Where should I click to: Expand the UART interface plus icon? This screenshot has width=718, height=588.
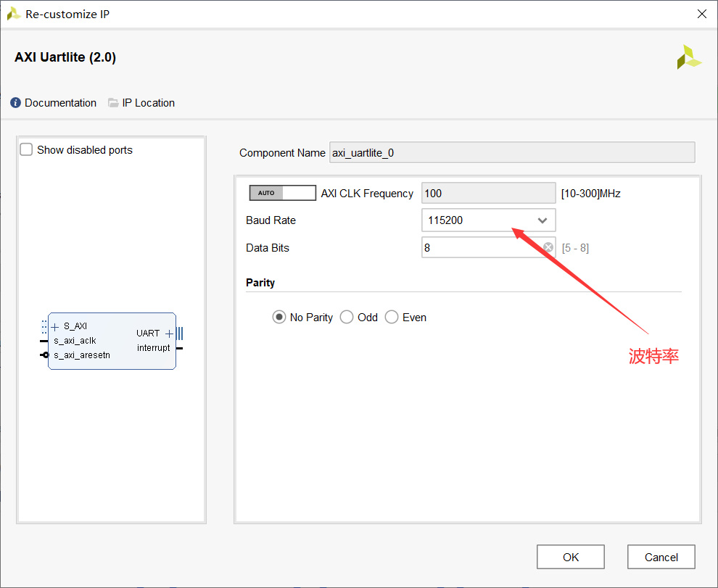169,334
